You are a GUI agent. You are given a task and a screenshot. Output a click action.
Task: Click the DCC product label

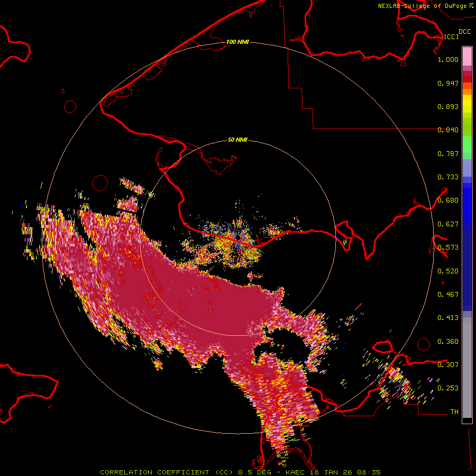click(x=464, y=32)
